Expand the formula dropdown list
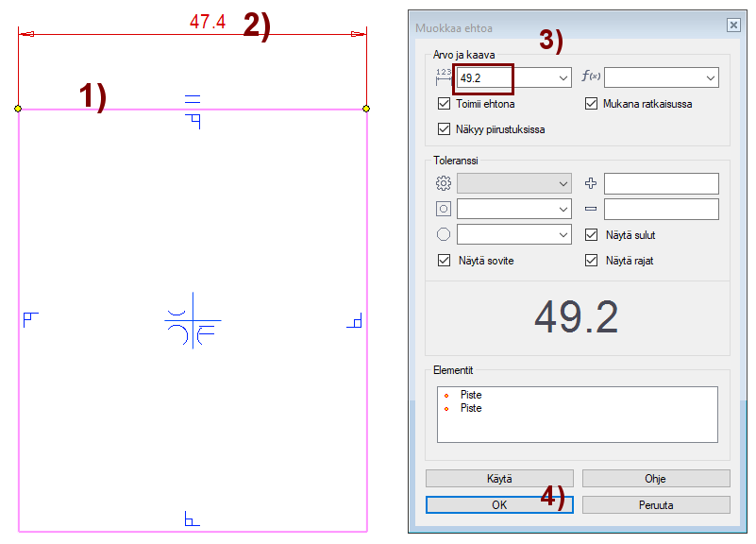This screenshot has width=756, height=544. click(x=711, y=77)
